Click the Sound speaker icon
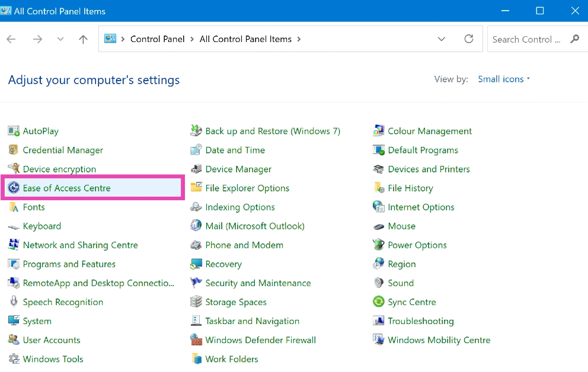588x372 pixels. click(x=379, y=283)
